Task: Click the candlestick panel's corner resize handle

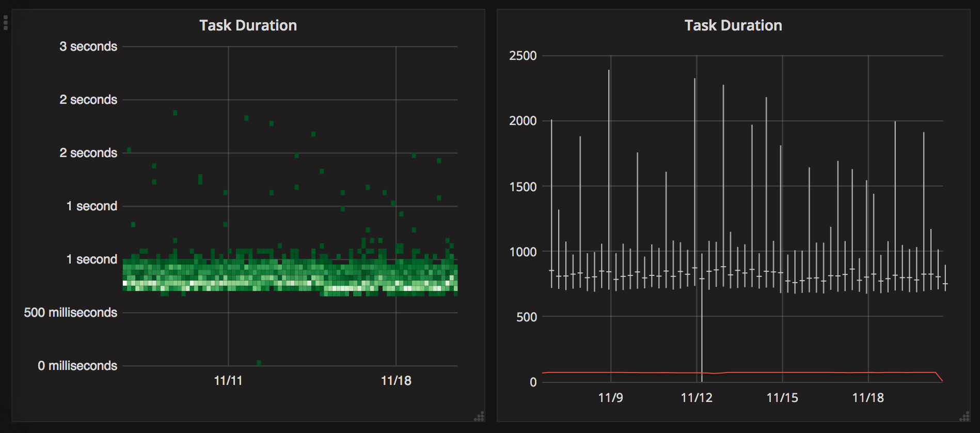Action: tap(964, 416)
